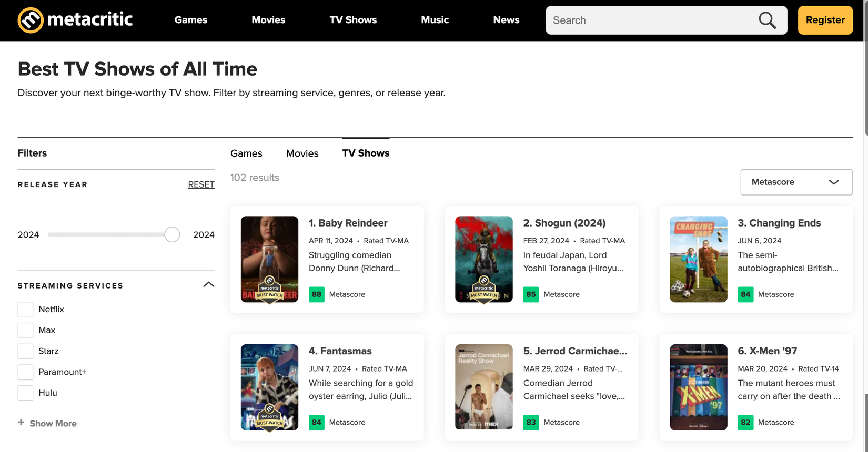Viewport: 868px width, 452px height.
Task: Click Must-Watch badge on Shogun poster
Action: 484,289
